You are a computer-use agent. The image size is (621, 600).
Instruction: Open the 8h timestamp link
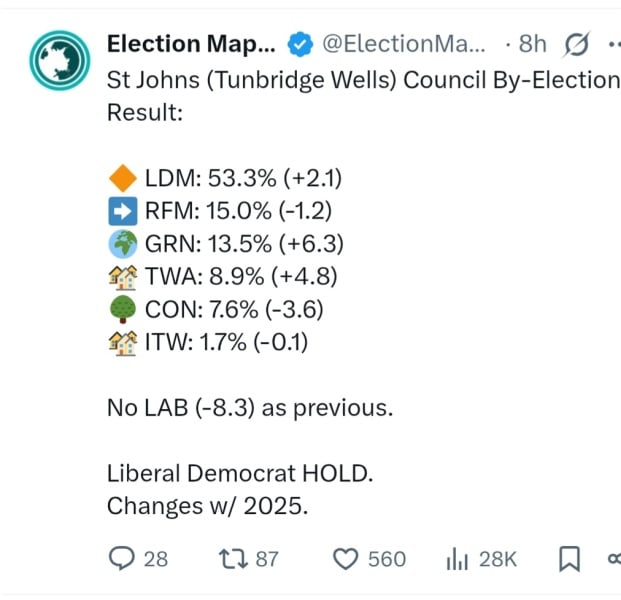coord(534,44)
